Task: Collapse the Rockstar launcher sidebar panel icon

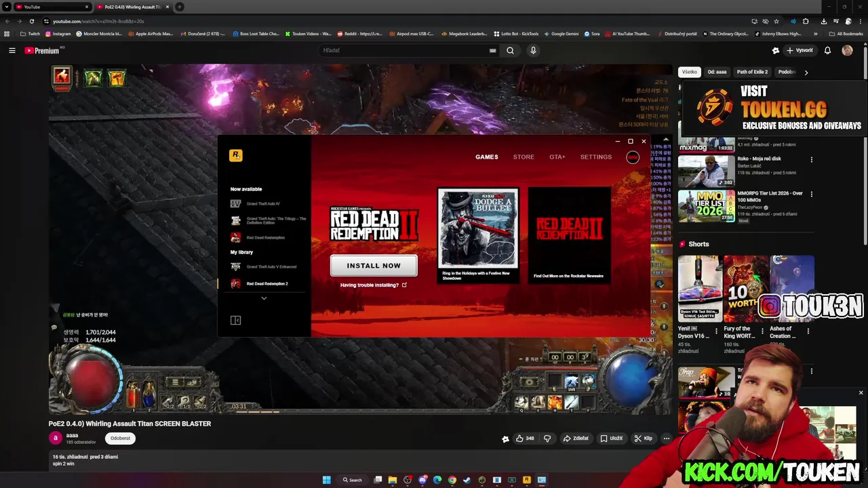Action: pyautogui.click(x=235, y=320)
